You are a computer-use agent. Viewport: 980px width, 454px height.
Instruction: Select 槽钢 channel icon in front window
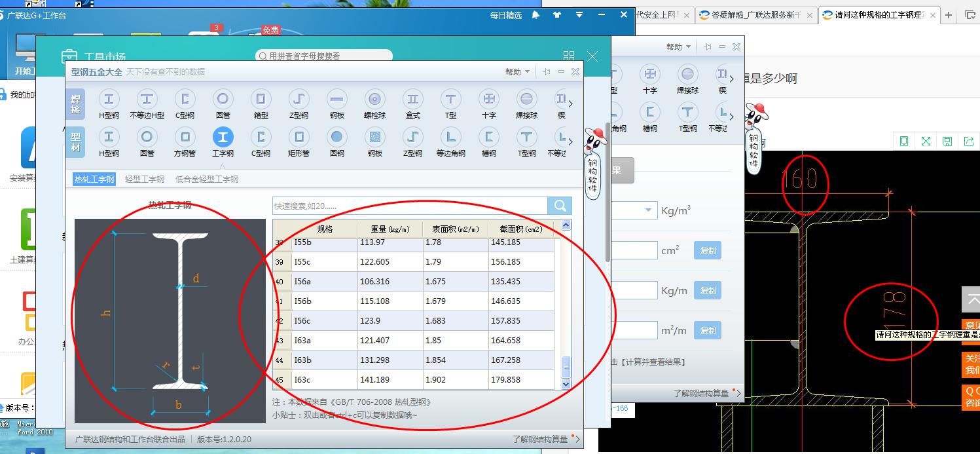[489, 137]
